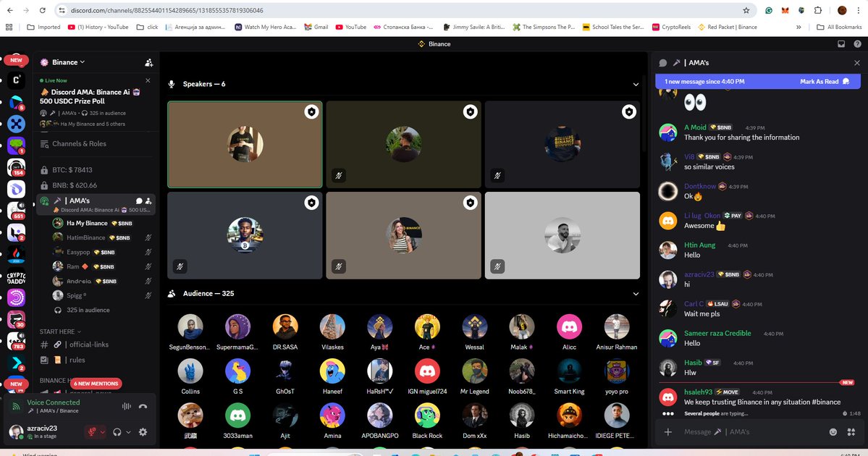Click the 325 in audience sidebar row

[x=88, y=310]
